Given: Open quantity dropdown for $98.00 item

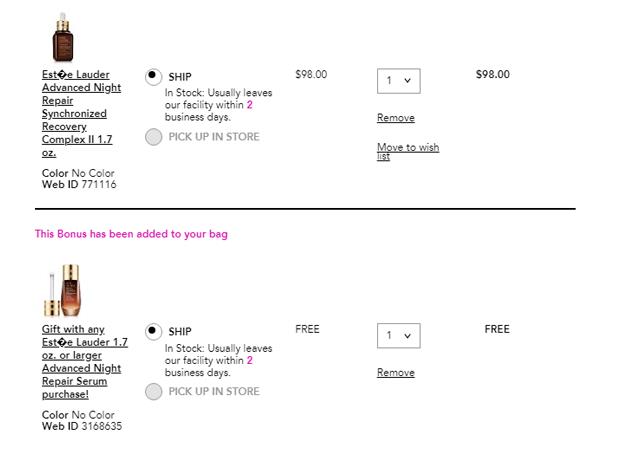Looking at the screenshot, I should click(399, 81).
